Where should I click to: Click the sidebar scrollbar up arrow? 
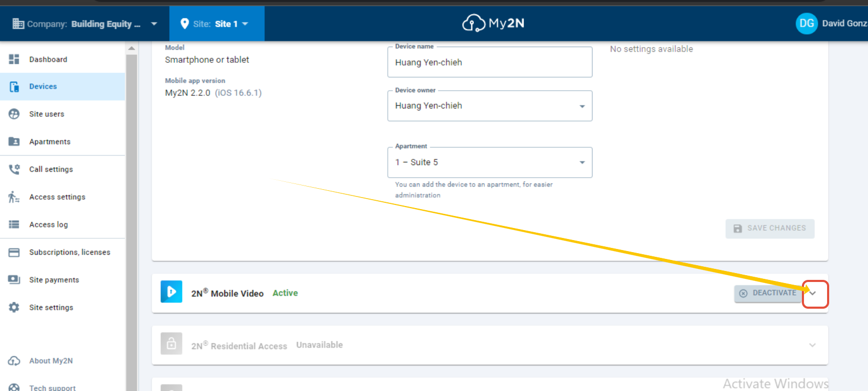coord(131,48)
